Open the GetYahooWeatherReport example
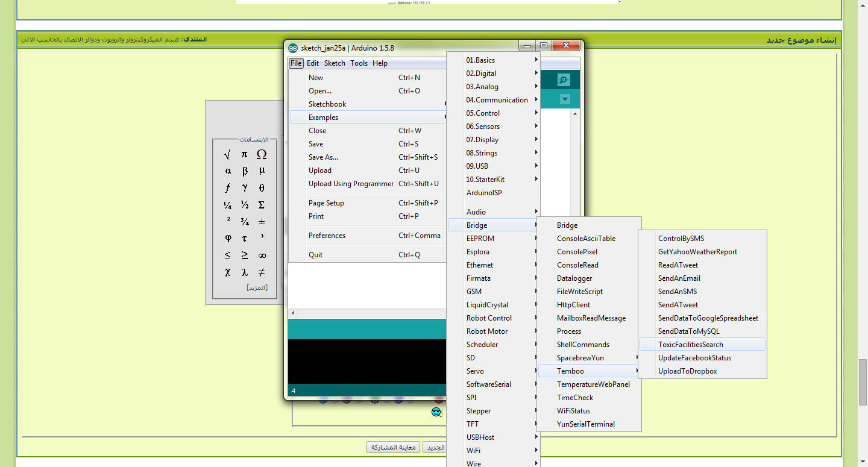Image resolution: width=868 pixels, height=467 pixels. (702, 252)
